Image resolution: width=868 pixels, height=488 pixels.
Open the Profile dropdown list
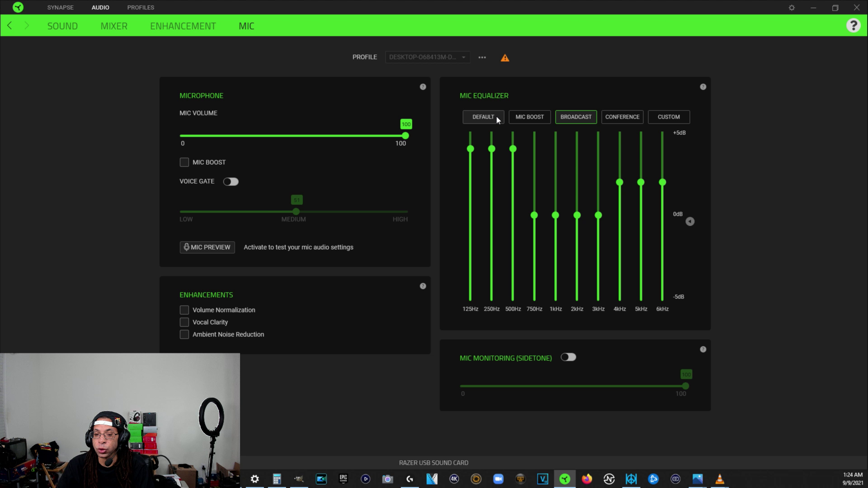(x=427, y=57)
